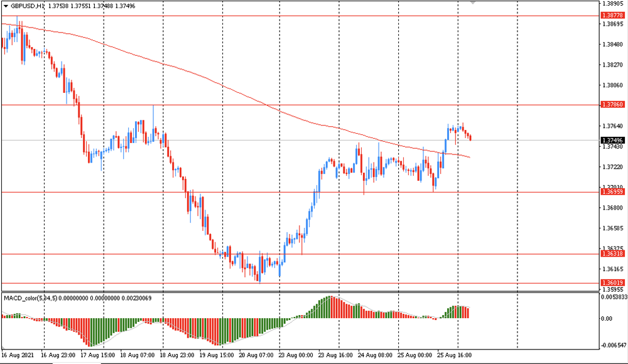Click the 1.38480 price scale value
Image resolution: width=628 pixels, height=364 pixels.
click(x=613, y=45)
